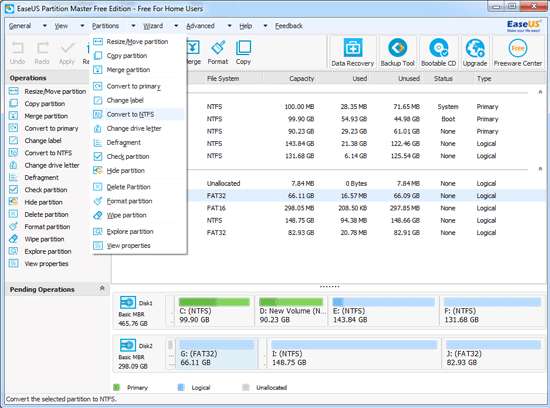Viewport: 550px width, 408px height.
Task: Click Resize/Move partition icon in Operations panel
Action: coord(13,91)
